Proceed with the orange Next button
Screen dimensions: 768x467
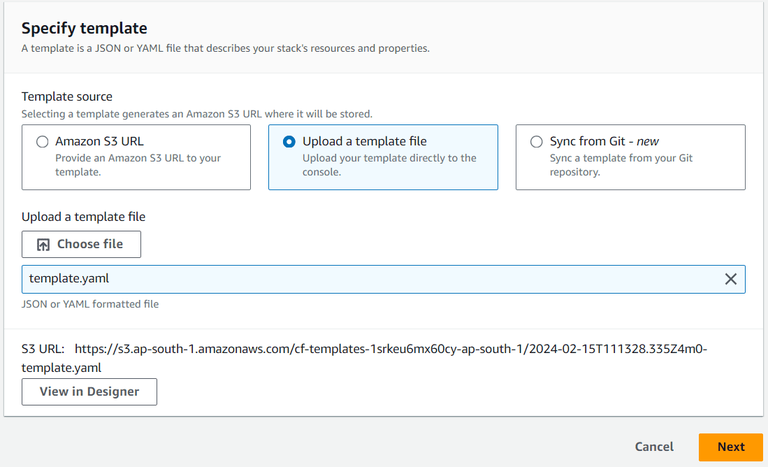[731, 447]
